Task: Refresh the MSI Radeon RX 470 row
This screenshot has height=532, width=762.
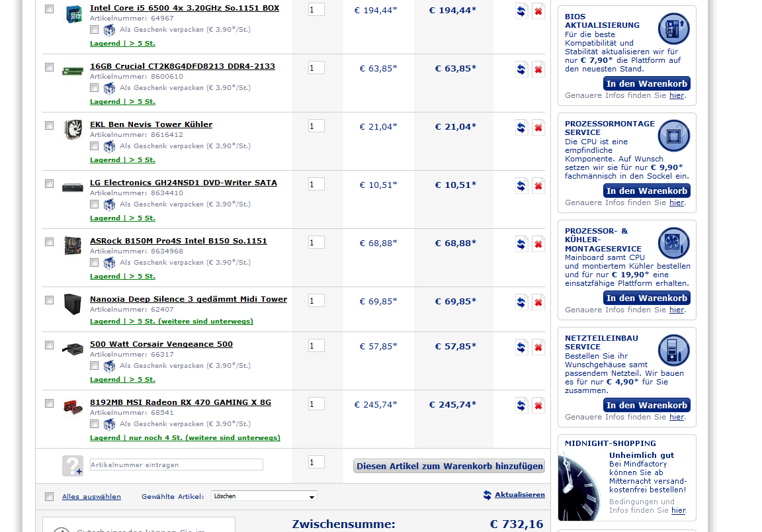Action: point(521,406)
